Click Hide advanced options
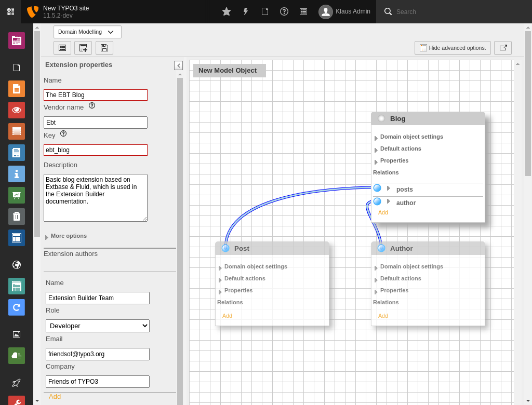532x405 pixels. tap(452, 47)
